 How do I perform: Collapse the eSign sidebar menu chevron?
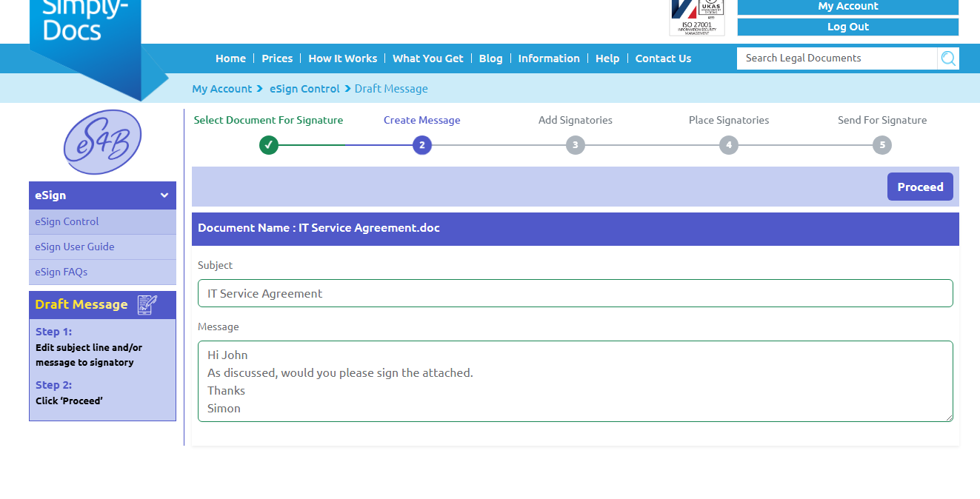164,195
